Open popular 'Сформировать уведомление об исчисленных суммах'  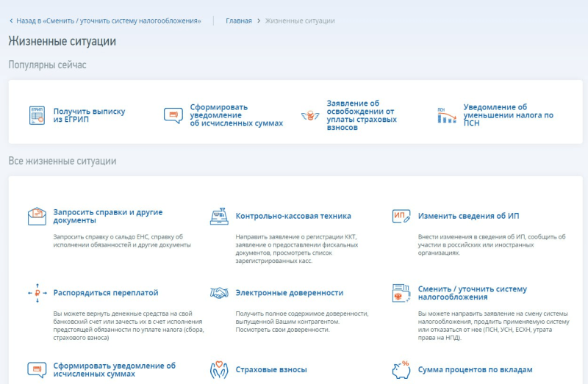point(236,115)
